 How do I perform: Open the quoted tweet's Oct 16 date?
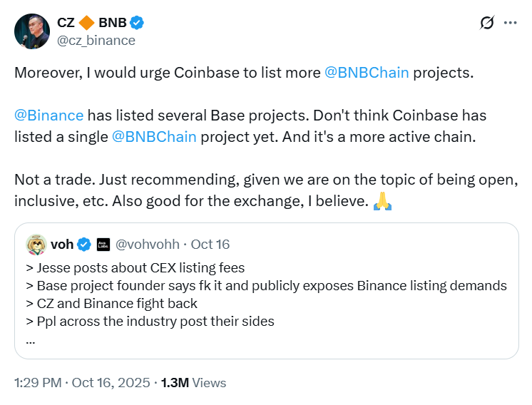click(210, 245)
